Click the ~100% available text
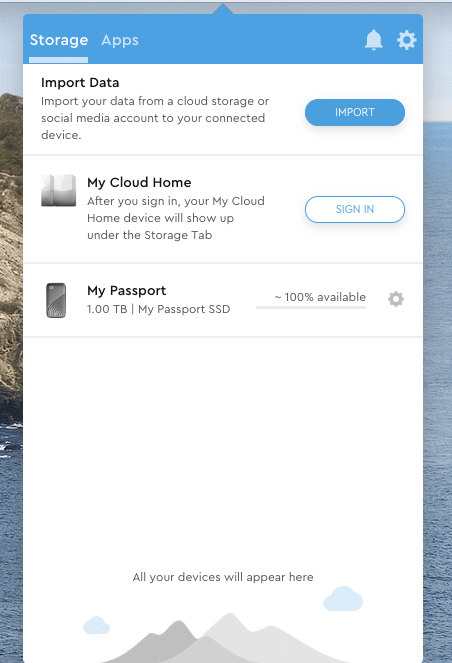The image size is (452, 663). click(320, 297)
